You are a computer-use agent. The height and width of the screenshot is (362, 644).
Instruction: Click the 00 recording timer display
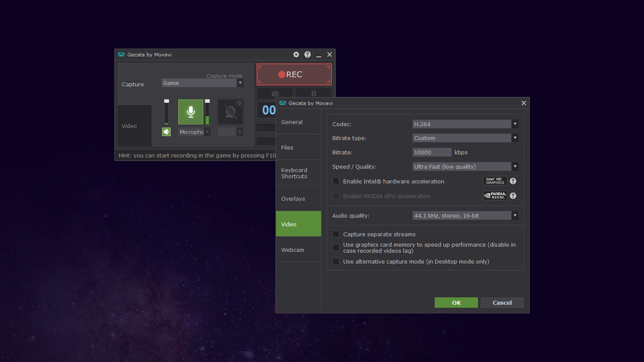pos(269,110)
